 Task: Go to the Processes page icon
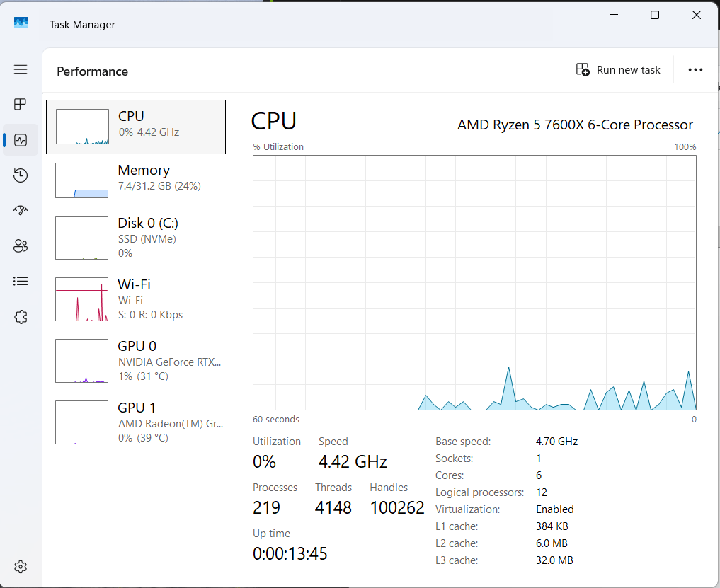[x=21, y=104]
